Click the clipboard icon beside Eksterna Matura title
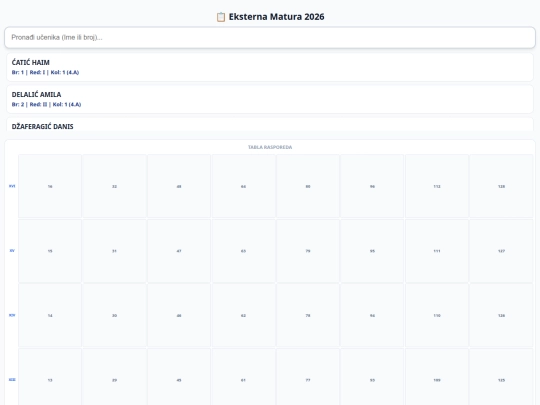This screenshot has height=405, width=540. tap(221, 17)
